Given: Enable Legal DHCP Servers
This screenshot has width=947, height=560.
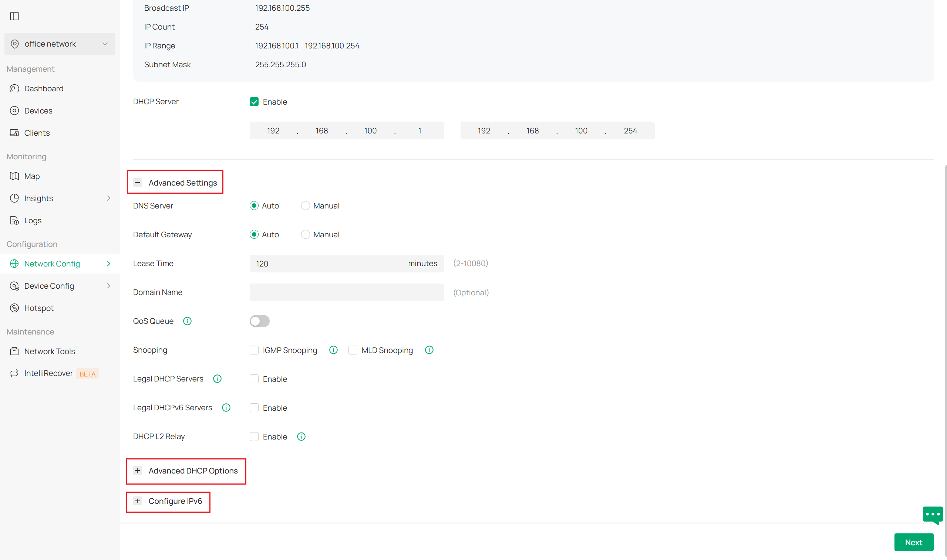Looking at the screenshot, I should point(254,379).
